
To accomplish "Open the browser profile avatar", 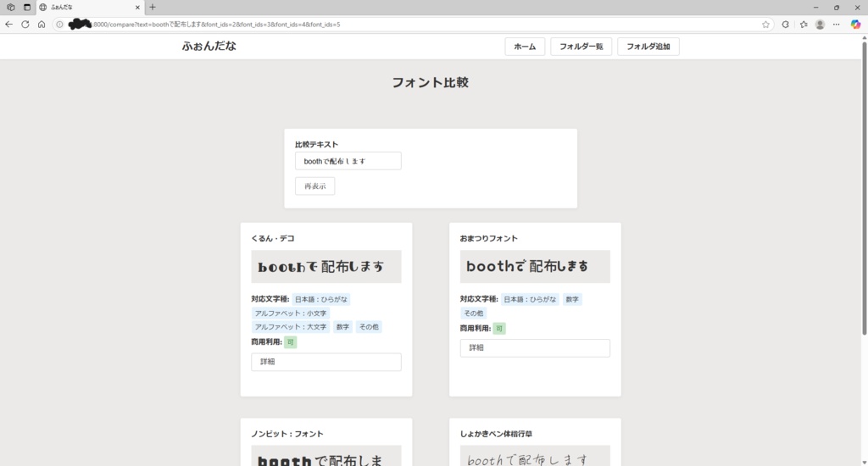I will click(820, 25).
